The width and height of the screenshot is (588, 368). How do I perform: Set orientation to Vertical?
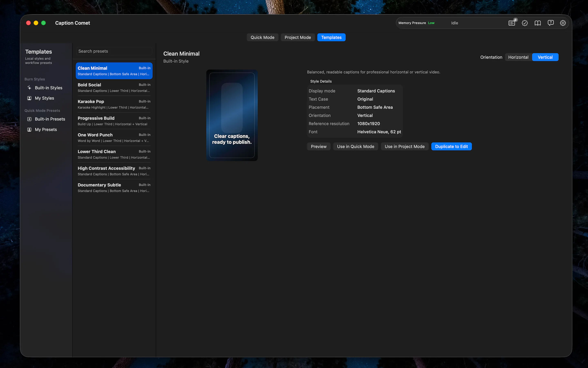click(545, 57)
